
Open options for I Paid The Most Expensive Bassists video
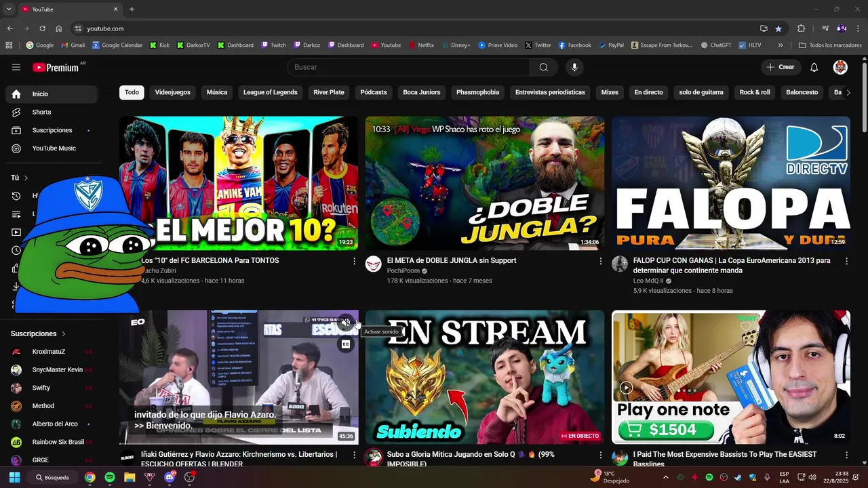pyautogui.click(x=846, y=455)
